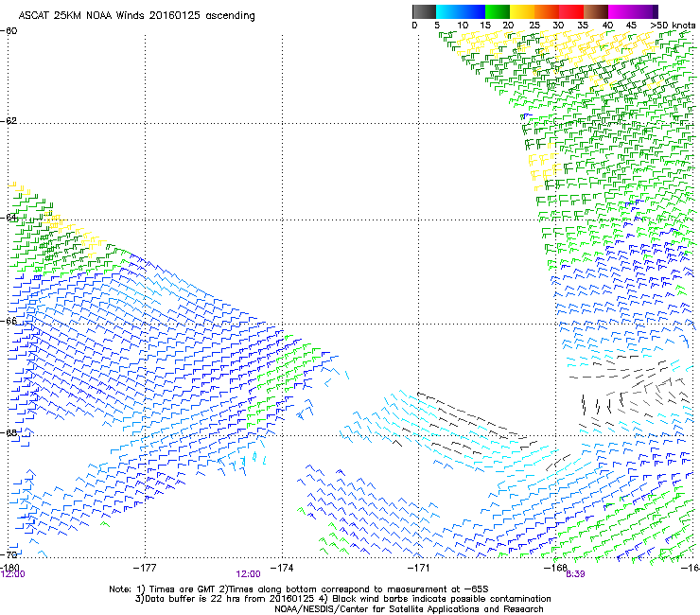Click the NOAA/NESDIS credit line

tap(409, 609)
